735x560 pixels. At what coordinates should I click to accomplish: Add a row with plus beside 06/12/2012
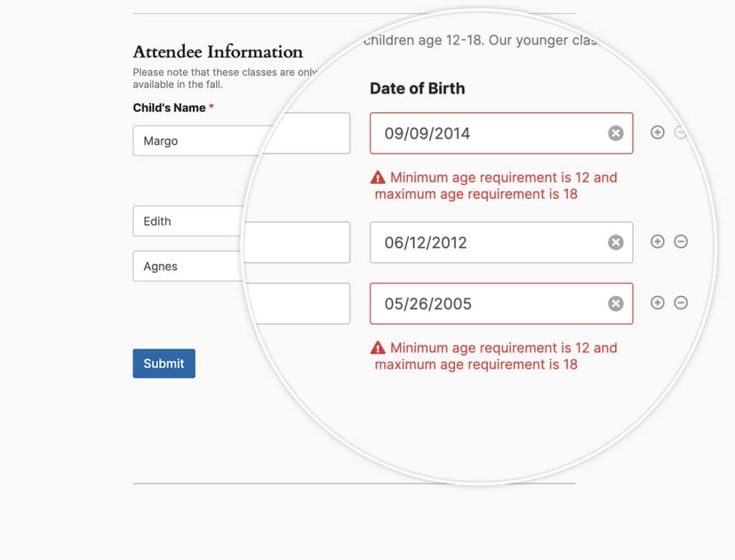point(657,242)
